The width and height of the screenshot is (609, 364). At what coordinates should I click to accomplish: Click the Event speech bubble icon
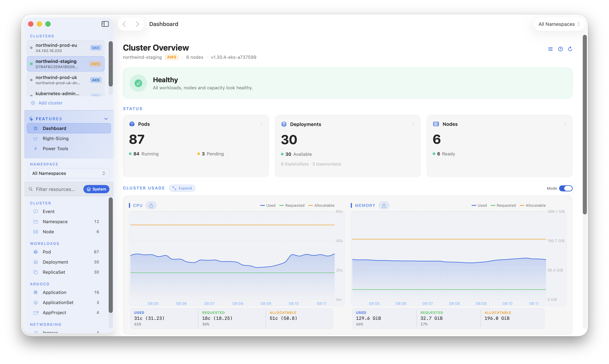point(36,211)
